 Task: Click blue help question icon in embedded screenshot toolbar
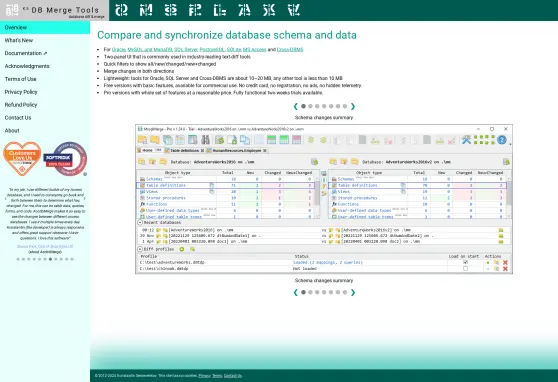pos(502,140)
